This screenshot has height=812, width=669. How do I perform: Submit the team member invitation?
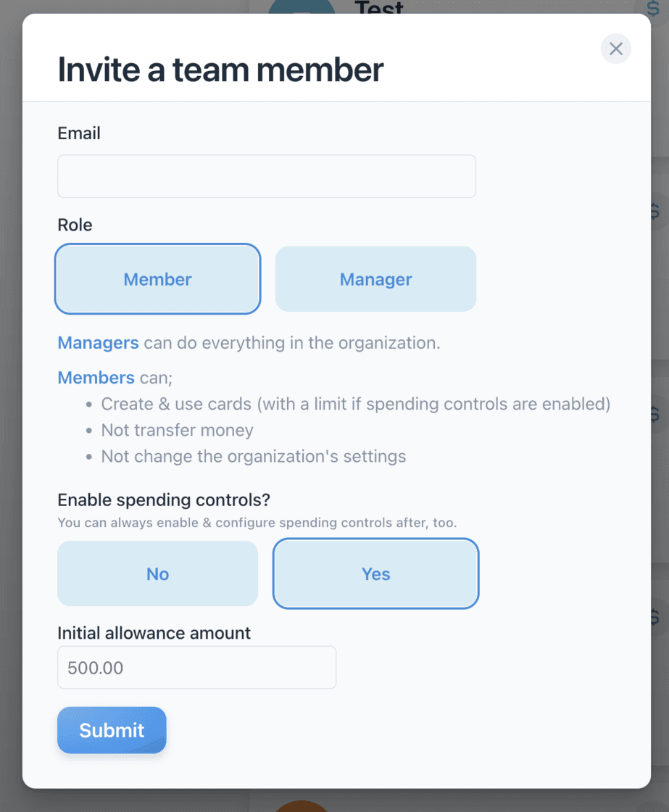coord(112,730)
